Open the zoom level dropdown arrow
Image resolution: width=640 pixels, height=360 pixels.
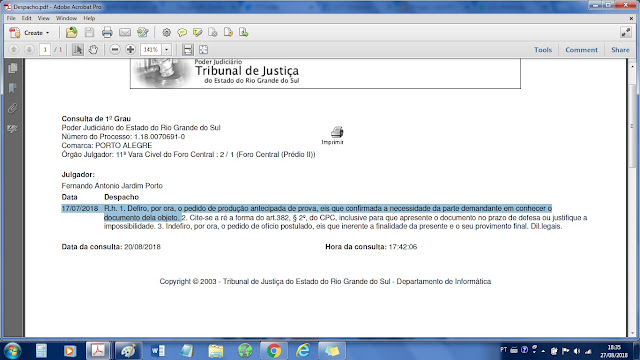point(167,50)
